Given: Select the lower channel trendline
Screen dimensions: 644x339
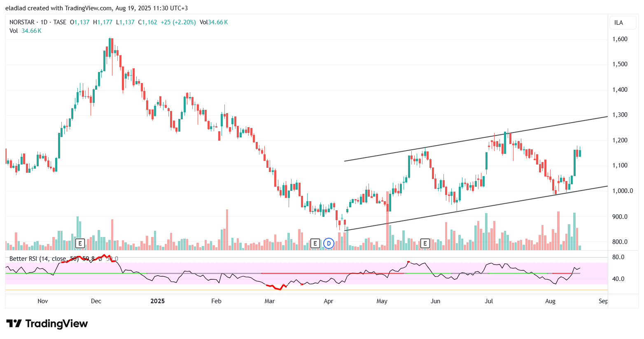Looking at the screenshot, I should pyautogui.click(x=476, y=208).
